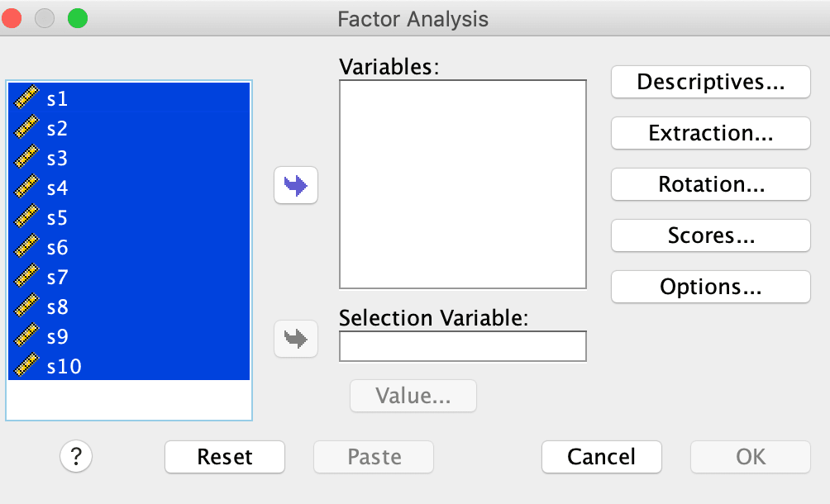Click the blue arrow to move variables
Viewport: 830px width, 504px height.
[295, 185]
